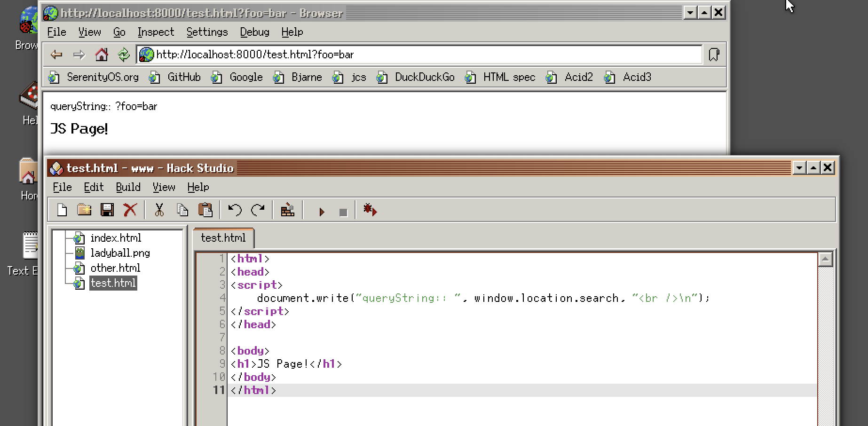The width and height of the screenshot is (868, 426).
Task: Paste clipboard in Hack Studio toolbar
Action: click(205, 210)
